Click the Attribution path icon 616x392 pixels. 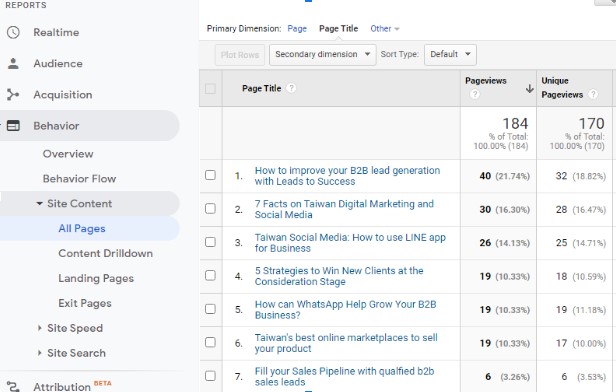(13, 387)
